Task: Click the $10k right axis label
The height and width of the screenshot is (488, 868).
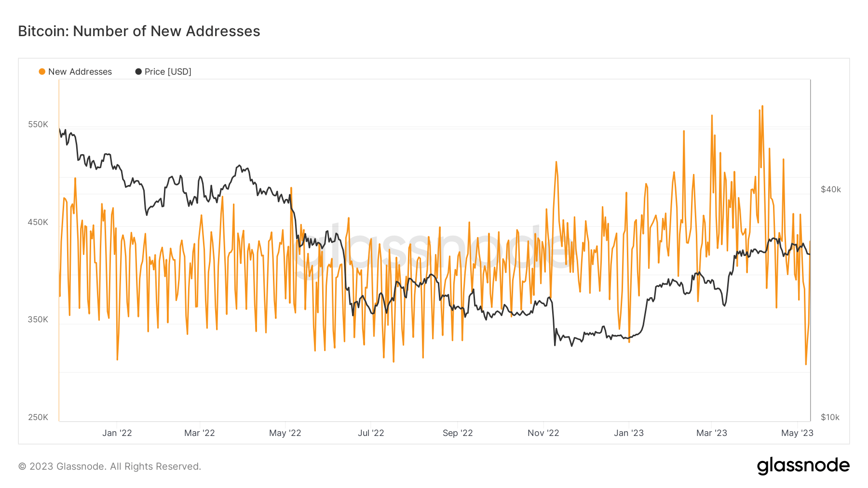Action: pos(830,417)
